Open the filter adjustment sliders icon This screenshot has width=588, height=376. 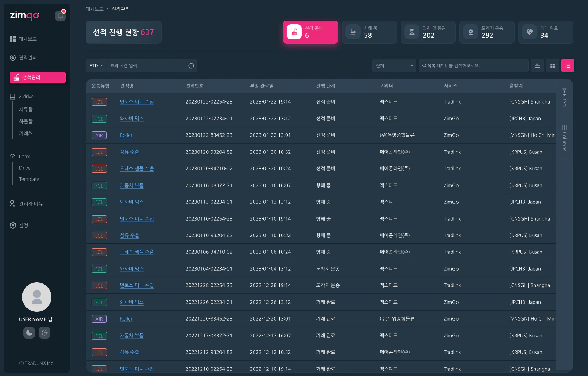coord(537,65)
